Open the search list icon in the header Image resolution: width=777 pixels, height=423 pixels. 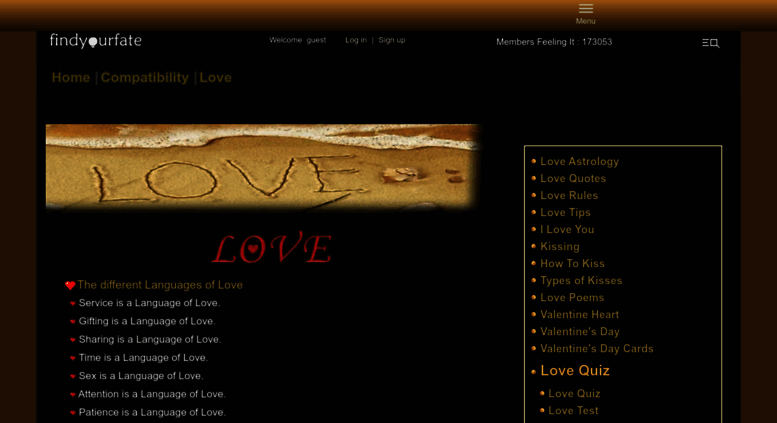point(711,43)
